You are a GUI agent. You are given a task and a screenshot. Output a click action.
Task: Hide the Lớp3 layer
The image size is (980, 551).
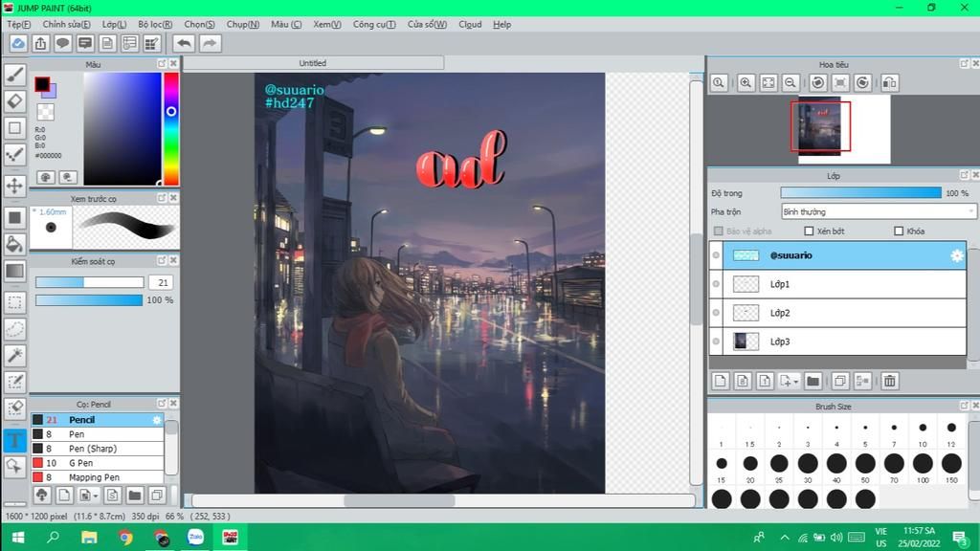[716, 342]
